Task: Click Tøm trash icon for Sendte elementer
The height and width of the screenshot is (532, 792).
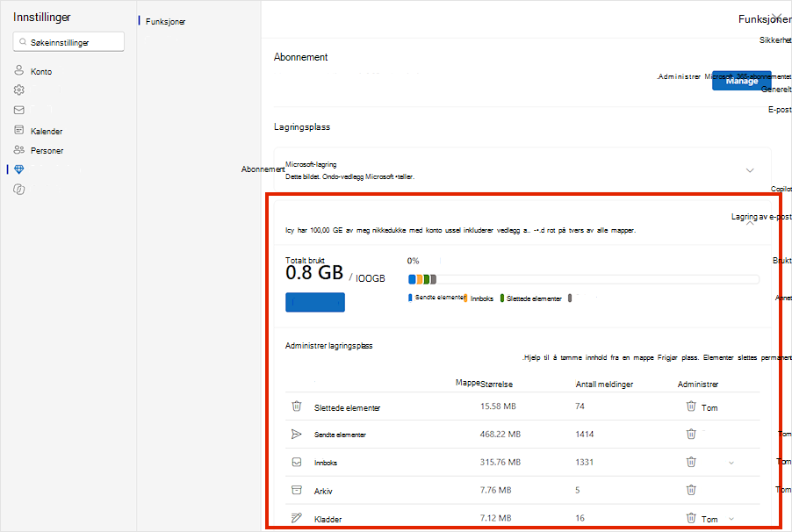Action: point(691,434)
